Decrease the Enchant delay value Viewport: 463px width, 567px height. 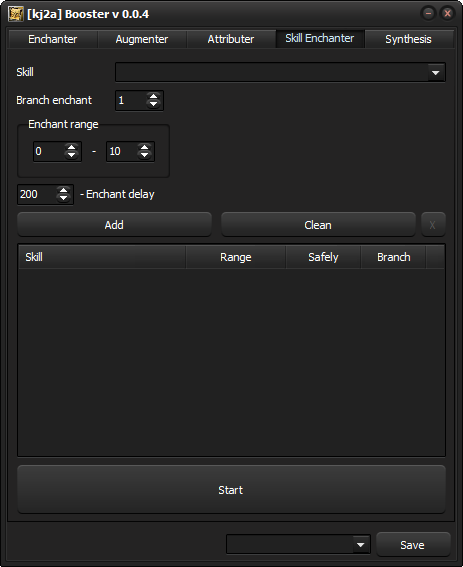pyautogui.click(x=63, y=198)
